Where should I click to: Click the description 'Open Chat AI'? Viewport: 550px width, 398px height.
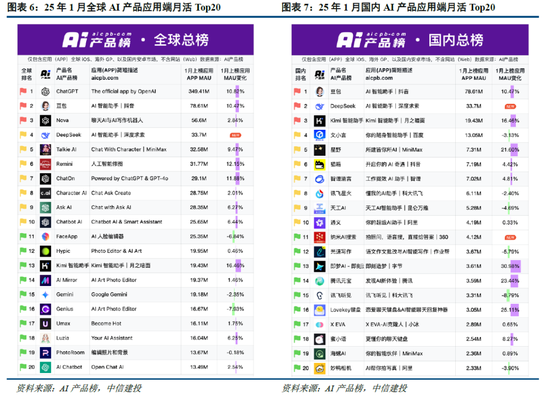coord(107,367)
